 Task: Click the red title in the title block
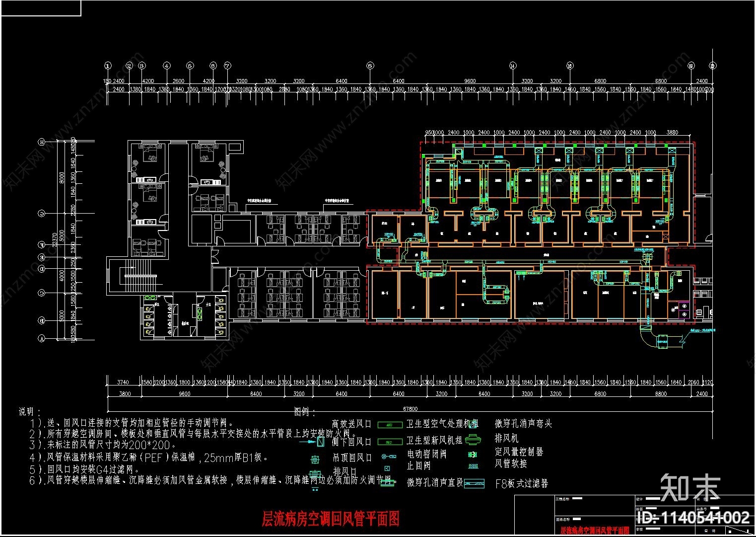coord(595,531)
